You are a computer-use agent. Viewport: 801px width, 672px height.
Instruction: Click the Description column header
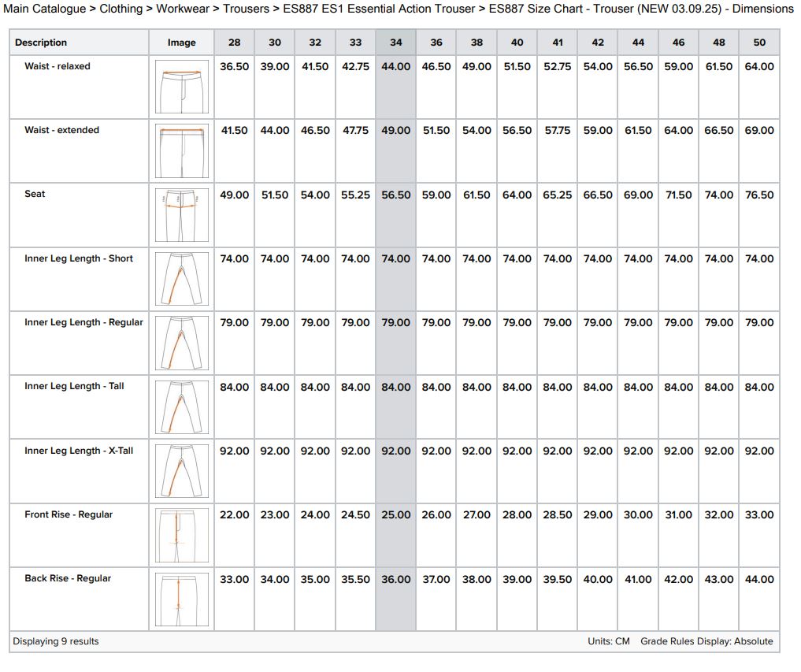(x=41, y=43)
